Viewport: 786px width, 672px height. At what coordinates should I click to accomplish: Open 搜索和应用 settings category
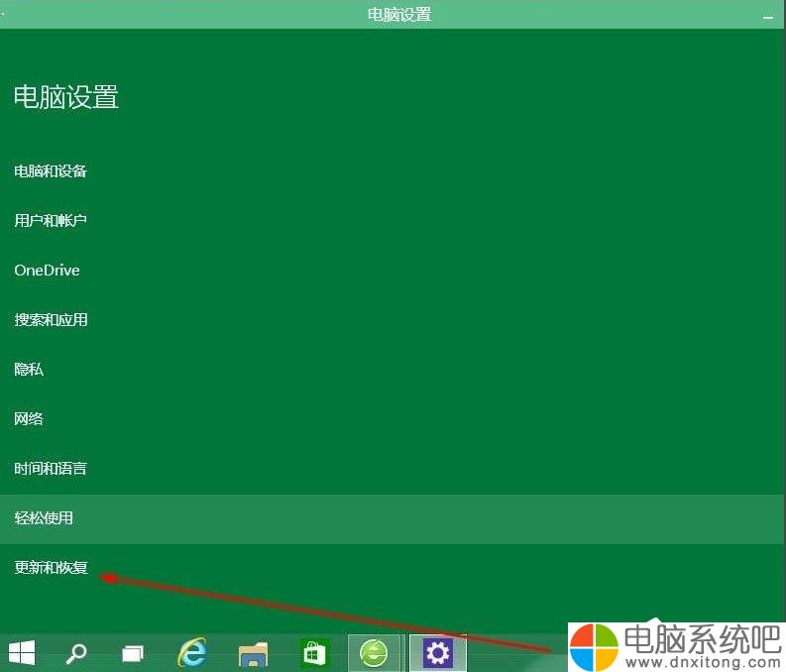click(51, 320)
